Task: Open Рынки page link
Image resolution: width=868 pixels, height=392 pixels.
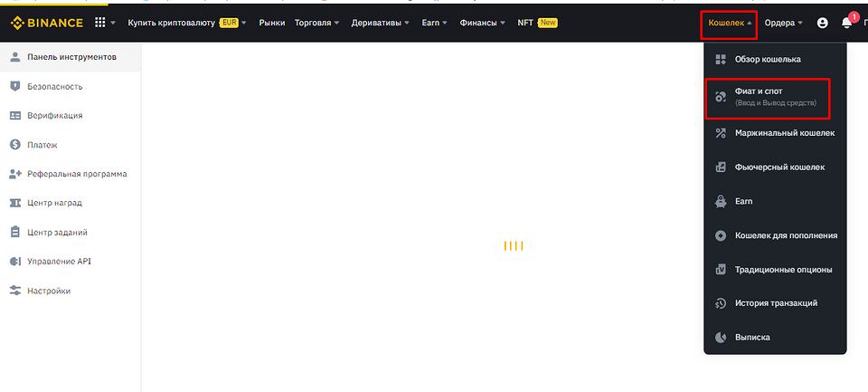Action: pos(271,23)
